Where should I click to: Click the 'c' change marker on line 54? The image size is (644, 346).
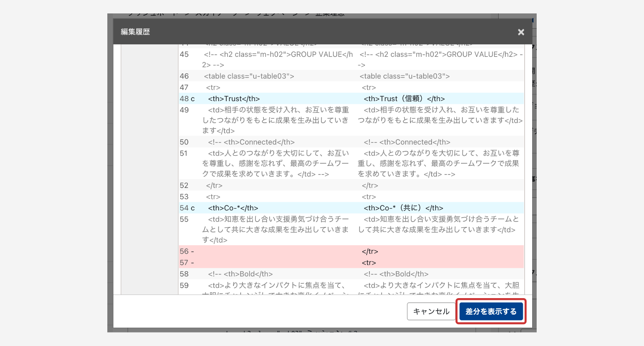[193, 208]
